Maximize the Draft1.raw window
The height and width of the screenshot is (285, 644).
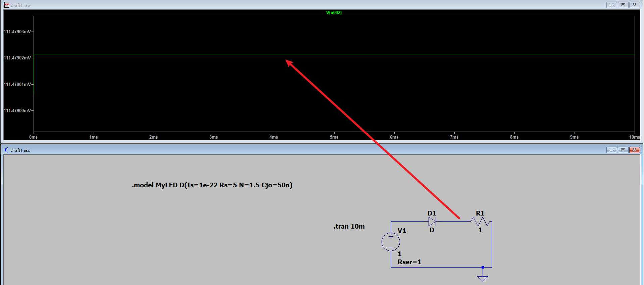click(623, 5)
